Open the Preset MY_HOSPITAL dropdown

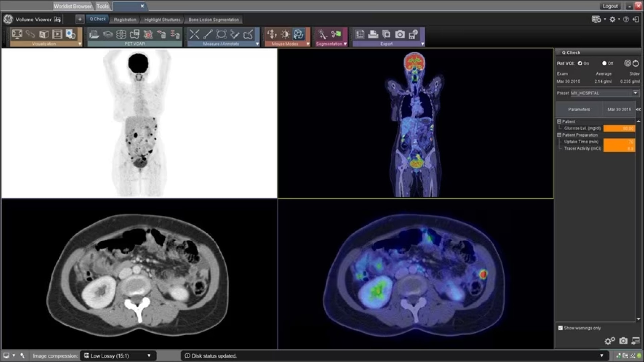(x=635, y=93)
